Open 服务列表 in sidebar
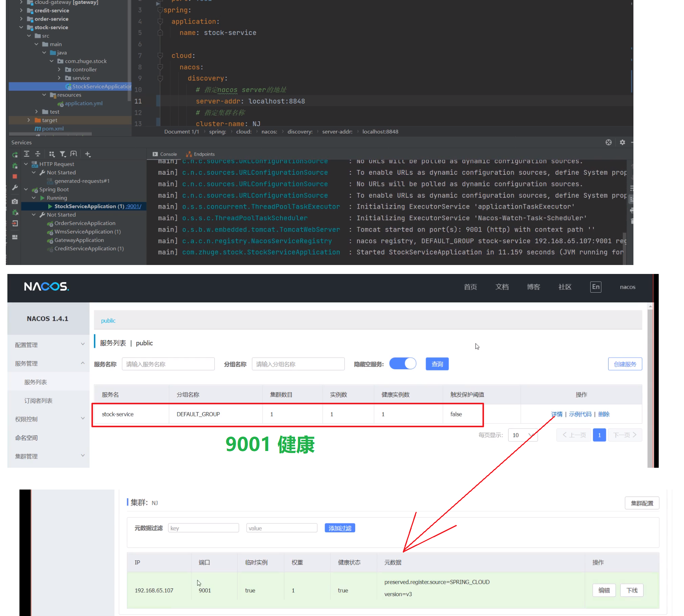 point(36,382)
